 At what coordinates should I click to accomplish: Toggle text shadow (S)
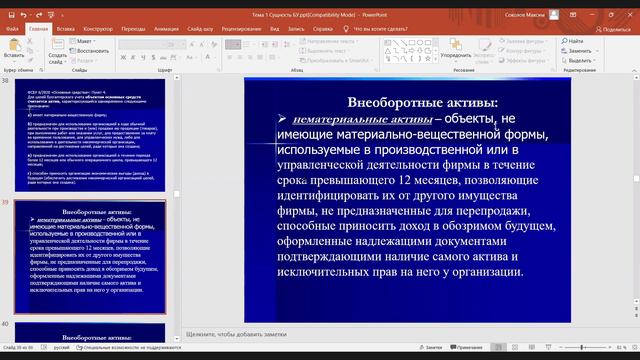pos(153,58)
